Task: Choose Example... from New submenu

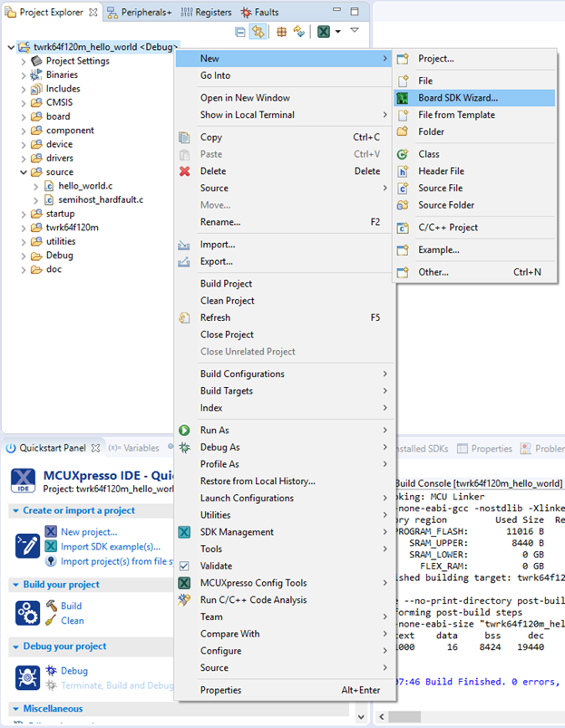Action: pos(474,250)
